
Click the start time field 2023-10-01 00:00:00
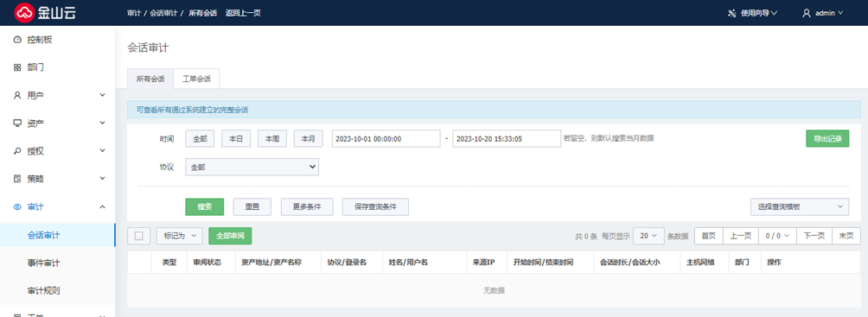[386, 139]
